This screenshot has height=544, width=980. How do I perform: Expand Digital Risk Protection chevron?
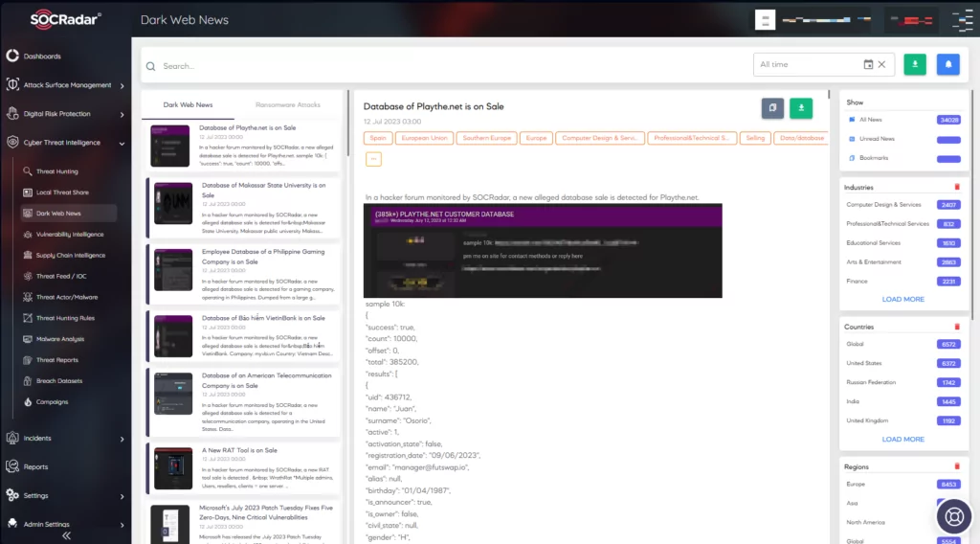click(122, 114)
